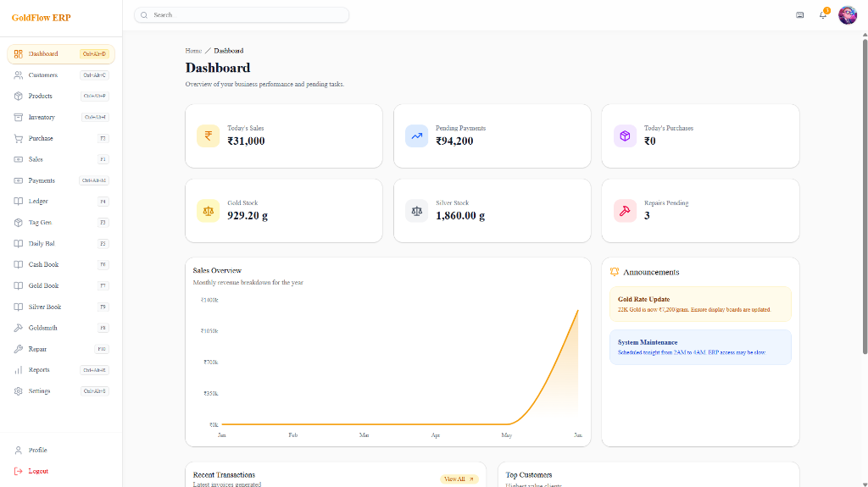Click the Customers people icon
The image size is (868, 487).
(19, 75)
